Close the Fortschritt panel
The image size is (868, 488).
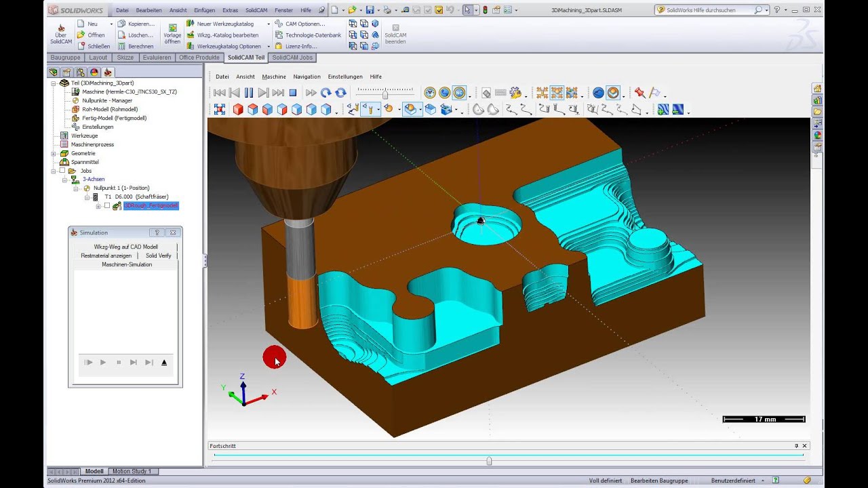click(x=805, y=446)
